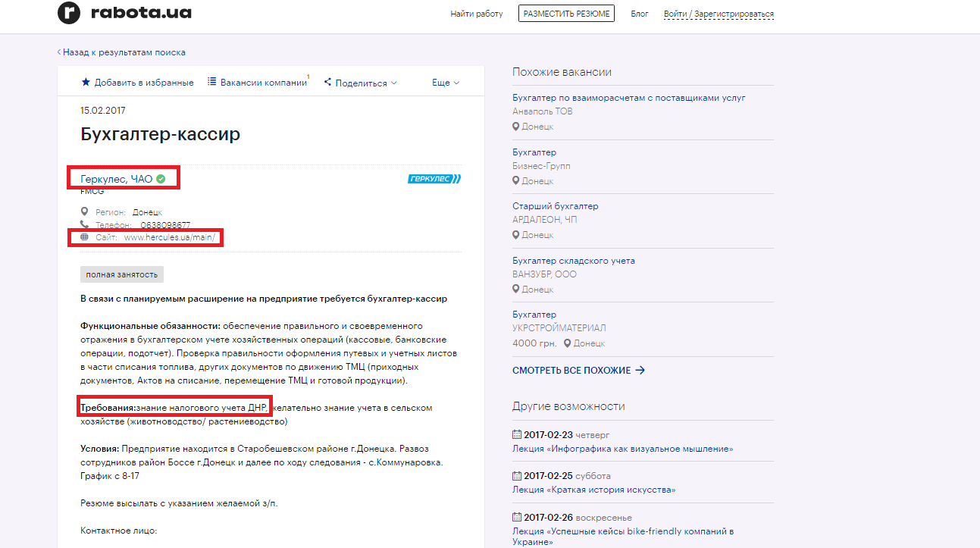The height and width of the screenshot is (548, 980).
Task: Expand the Поделиться share dropdown
Action: (361, 83)
